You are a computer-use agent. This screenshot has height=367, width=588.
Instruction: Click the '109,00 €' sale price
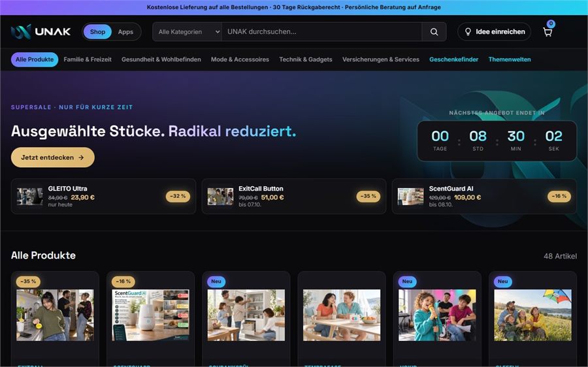point(467,197)
